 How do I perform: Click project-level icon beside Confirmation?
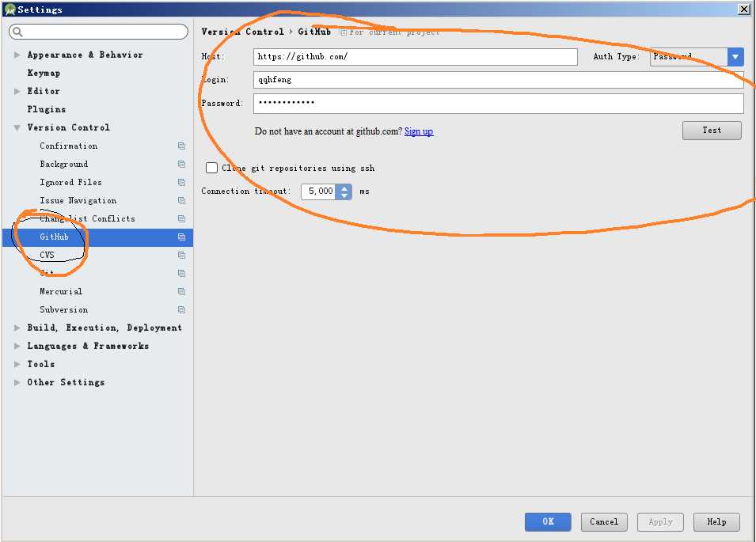click(x=181, y=146)
